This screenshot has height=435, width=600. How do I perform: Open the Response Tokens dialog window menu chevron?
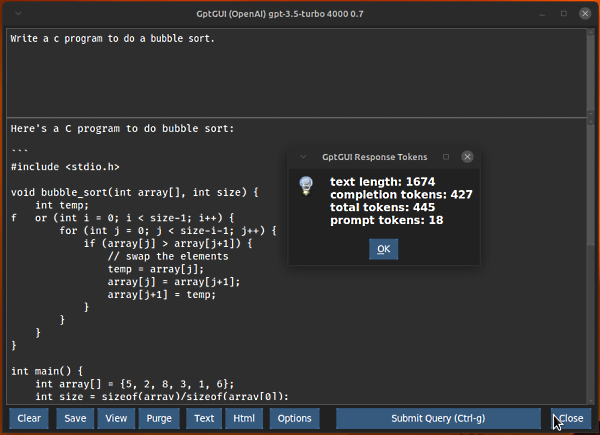tap(303, 157)
